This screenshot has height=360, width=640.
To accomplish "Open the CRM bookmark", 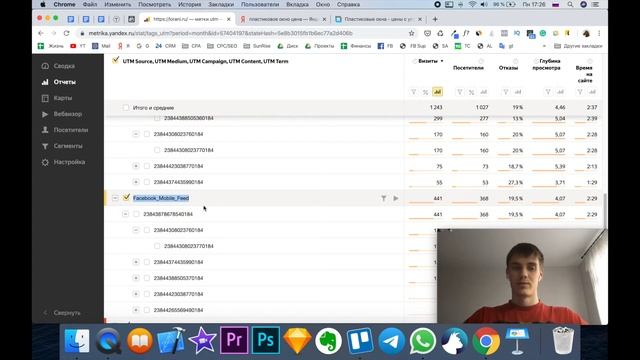I will click(x=165, y=46).
